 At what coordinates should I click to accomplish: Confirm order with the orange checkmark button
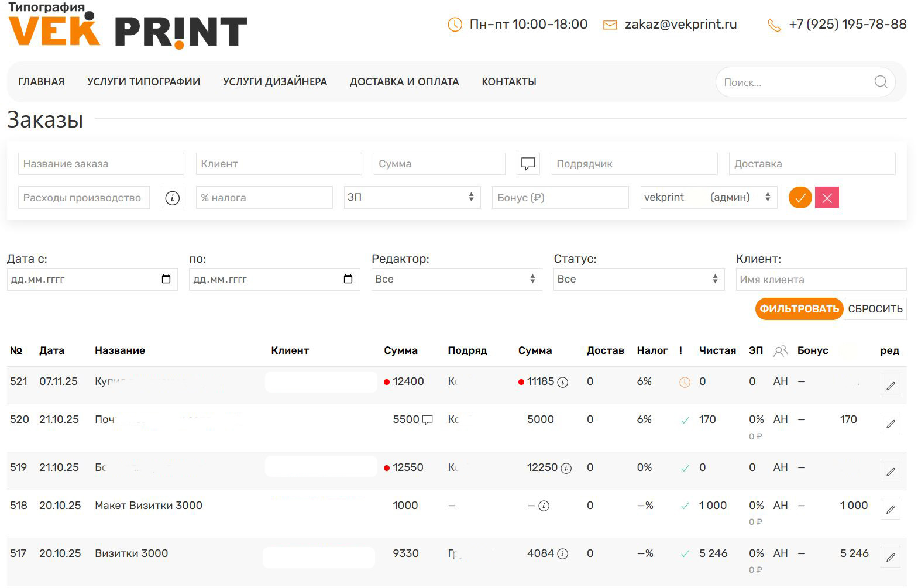(x=800, y=198)
